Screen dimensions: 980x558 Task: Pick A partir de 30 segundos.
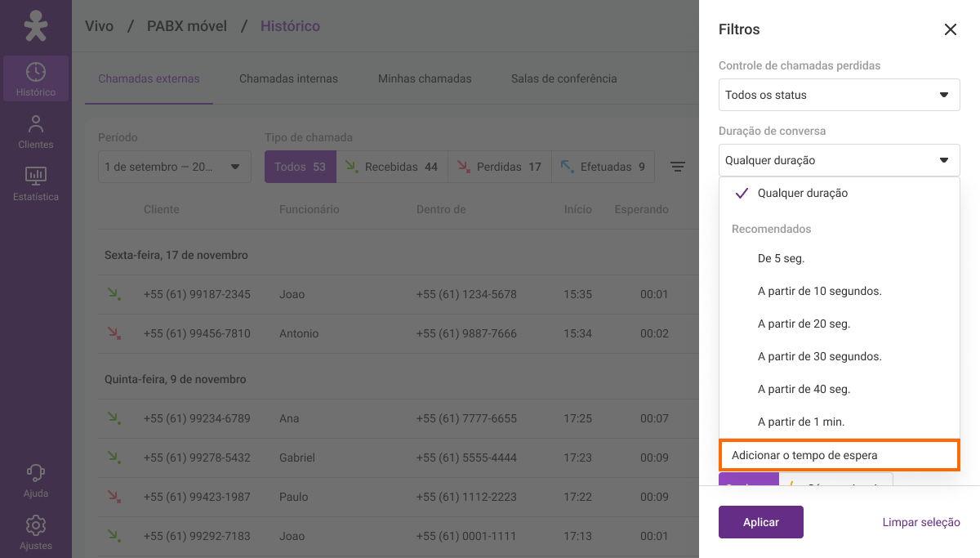[x=840, y=356]
